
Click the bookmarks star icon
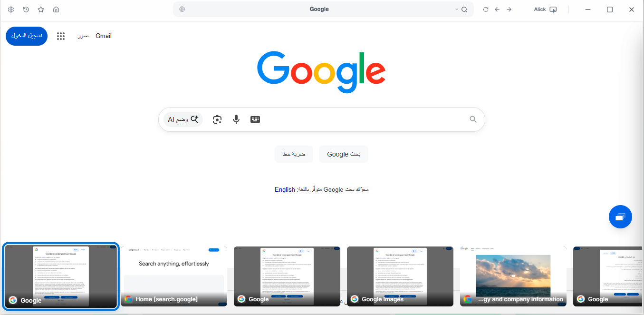click(x=41, y=10)
